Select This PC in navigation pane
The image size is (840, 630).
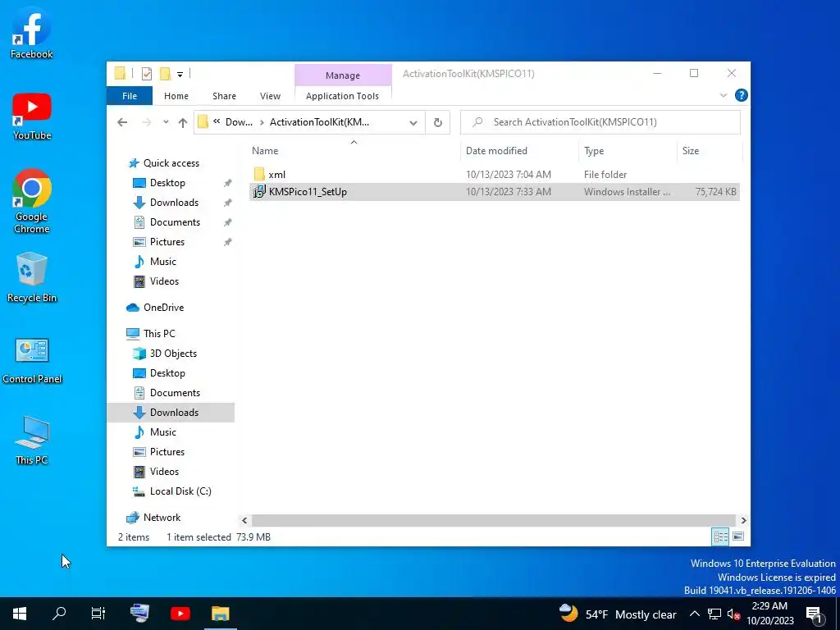(159, 334)
